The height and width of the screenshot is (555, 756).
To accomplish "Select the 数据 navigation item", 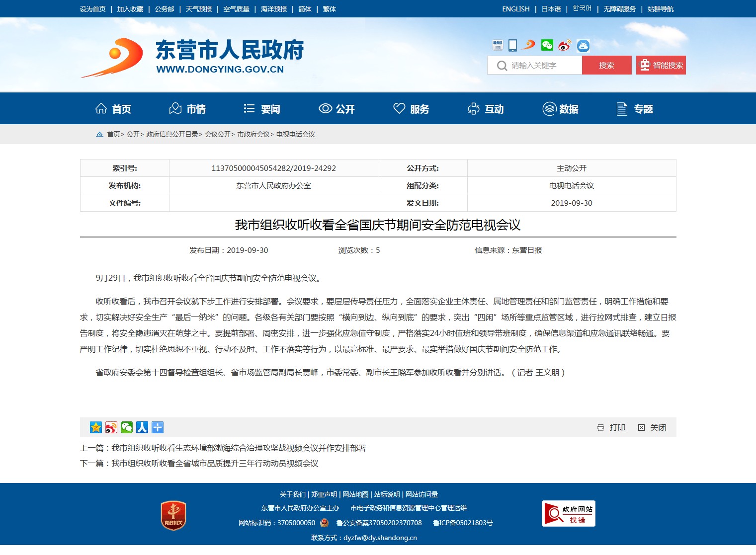I will [x=560, y=109].
